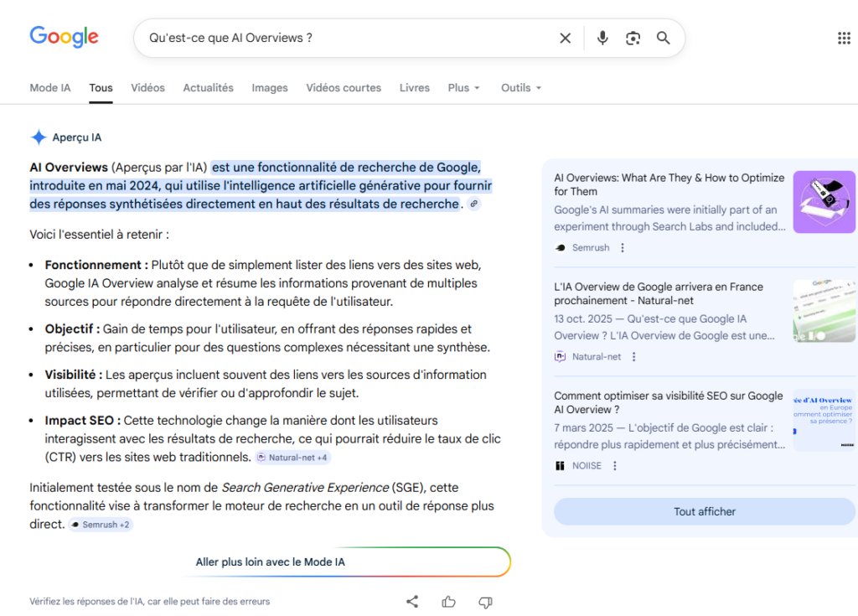This screenshot has width=858, height=616.
Task: Click the magnifying glass search icon
Action: click(x=663, y=38)
